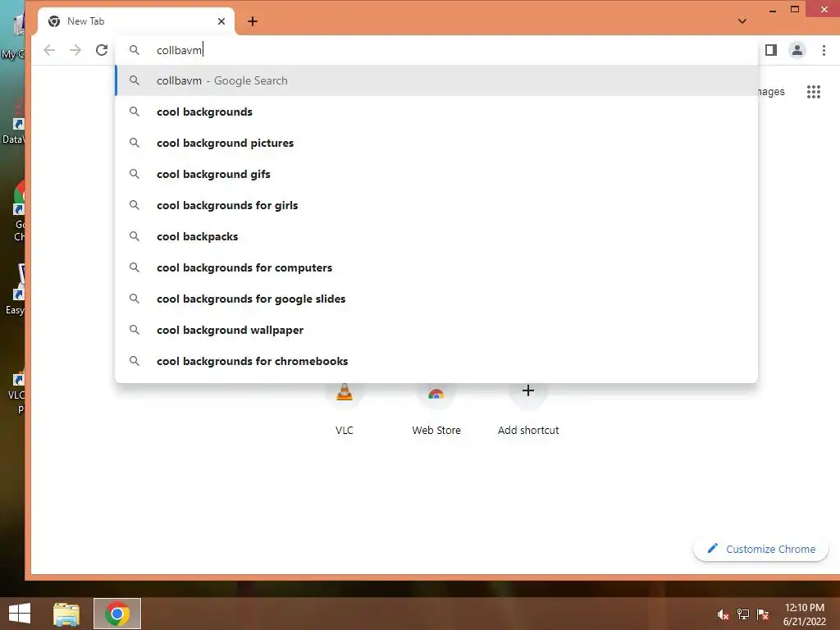This screenshot has height=630, width=840.
Task: Toggle the Chrome side panel icon
Action: point(771,50)
